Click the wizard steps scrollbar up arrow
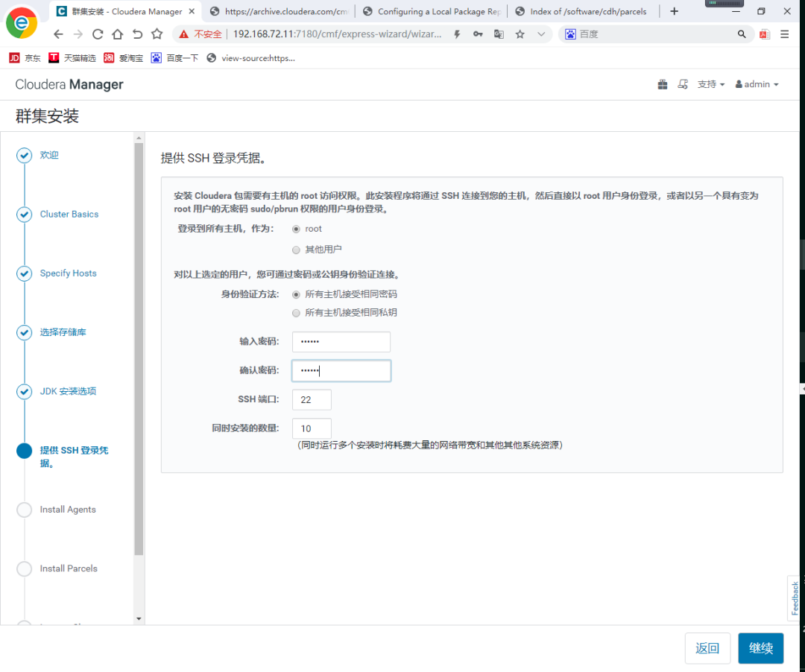The image size is (805, 672). [x=139, y=138]
